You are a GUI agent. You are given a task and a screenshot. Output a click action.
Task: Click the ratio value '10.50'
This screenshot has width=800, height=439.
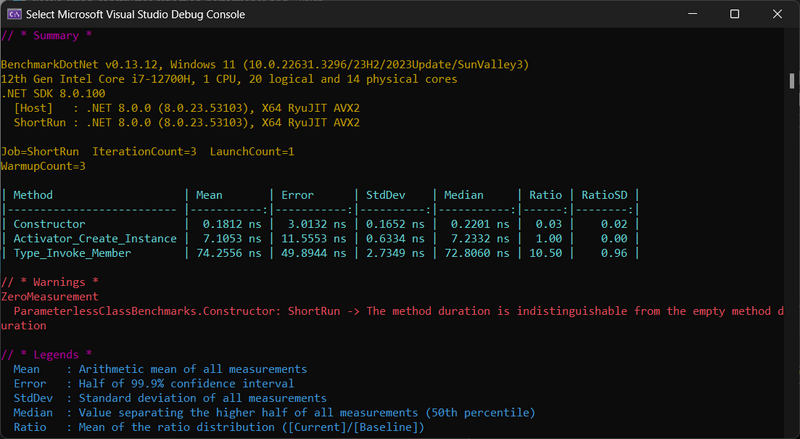tap(545, 253)
